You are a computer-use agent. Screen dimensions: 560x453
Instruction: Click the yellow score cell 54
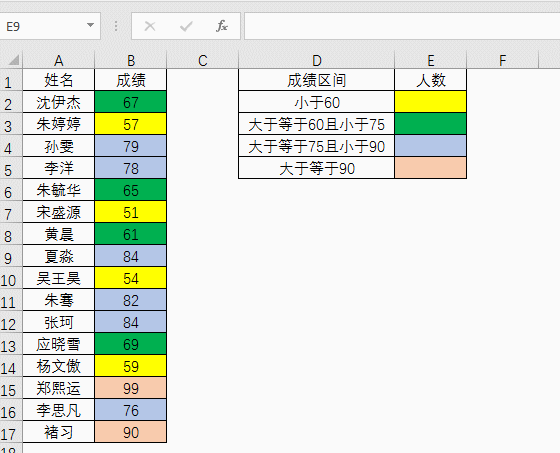pos(131,278)
